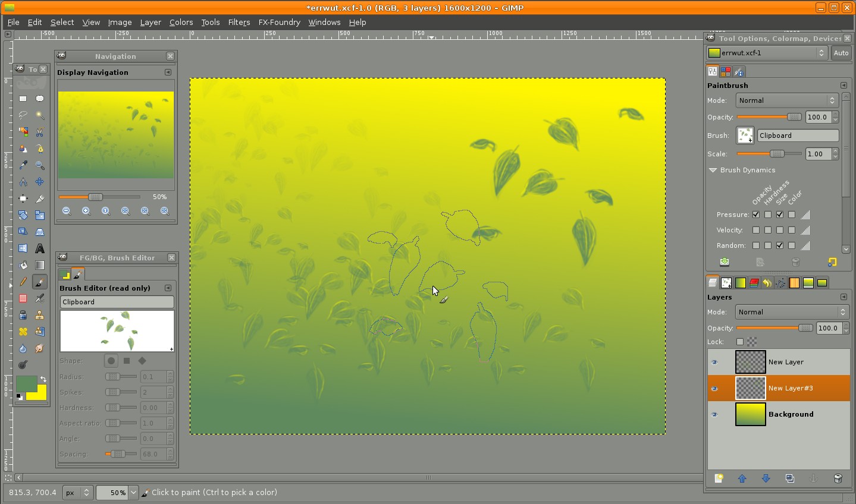Viewport: 856px width, 504px height.
Task: Open the paintbrush Mode dropdown
Action: pyautogui.click(x=786, y=100)
